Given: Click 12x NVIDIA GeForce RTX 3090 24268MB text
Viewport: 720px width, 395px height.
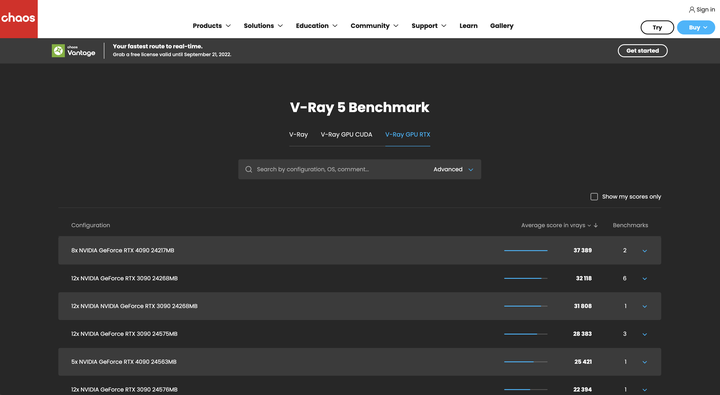Looking at the screenshot, I should coord(124,278).
